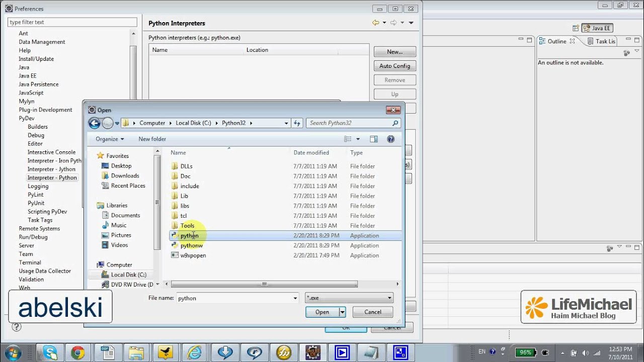Click Python32 in the address bar path
Viewport: 644px width, 362px height.
tap(233, 123)
